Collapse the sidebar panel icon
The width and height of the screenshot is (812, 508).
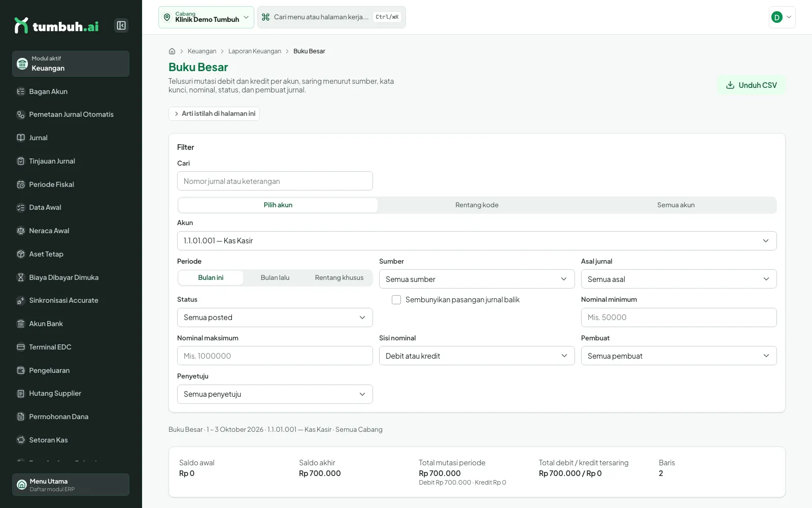(x=121, y=25)
